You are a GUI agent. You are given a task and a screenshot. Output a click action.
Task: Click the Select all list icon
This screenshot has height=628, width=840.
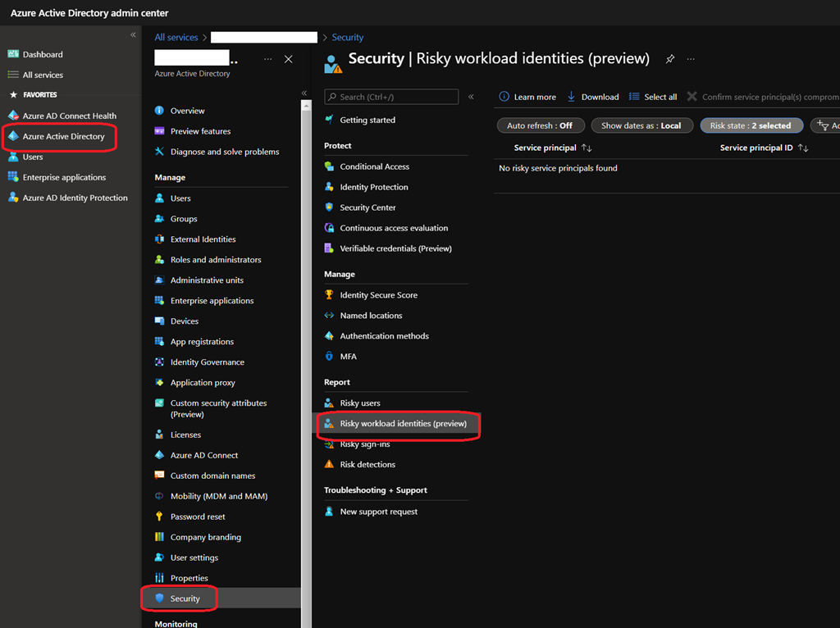tap(634, 97)
